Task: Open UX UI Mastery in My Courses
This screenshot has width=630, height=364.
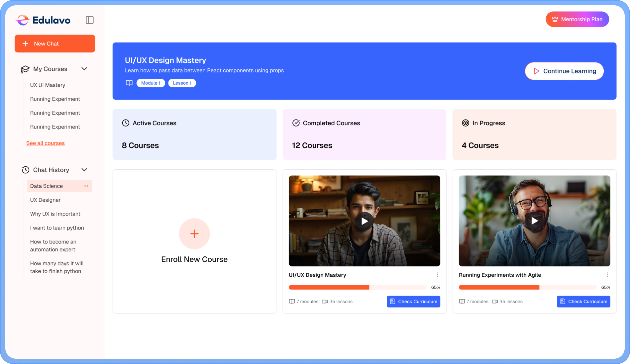Action: (x=48, y=85)
